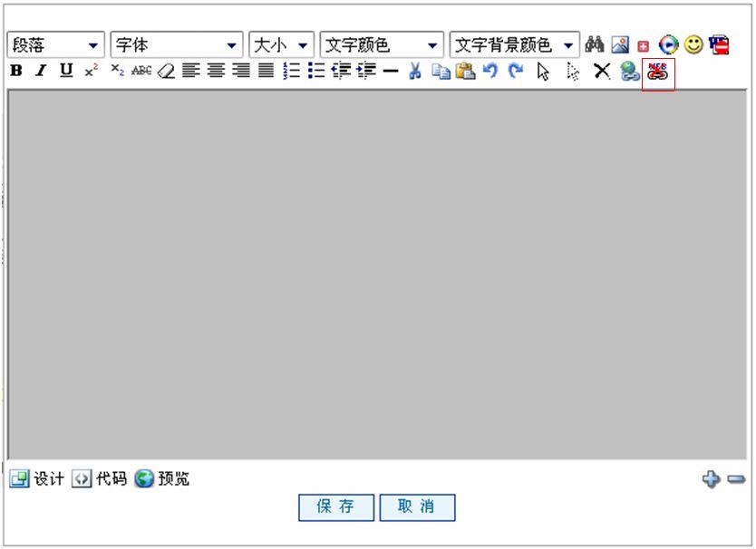Switch to 预览 preview view
756x549 pixels.
pos(162,478)
